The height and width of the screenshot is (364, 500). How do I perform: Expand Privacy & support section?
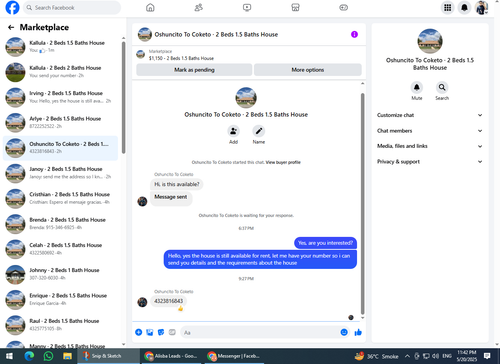(x=430, y=162)
